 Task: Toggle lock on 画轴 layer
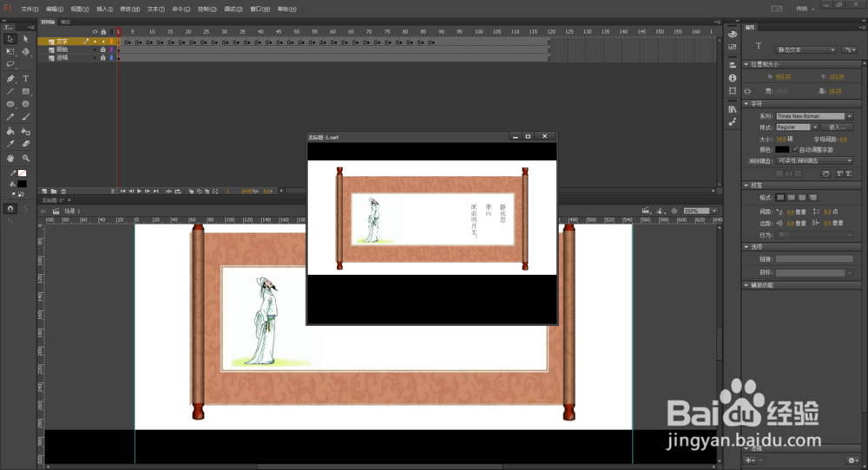point(103,49)
